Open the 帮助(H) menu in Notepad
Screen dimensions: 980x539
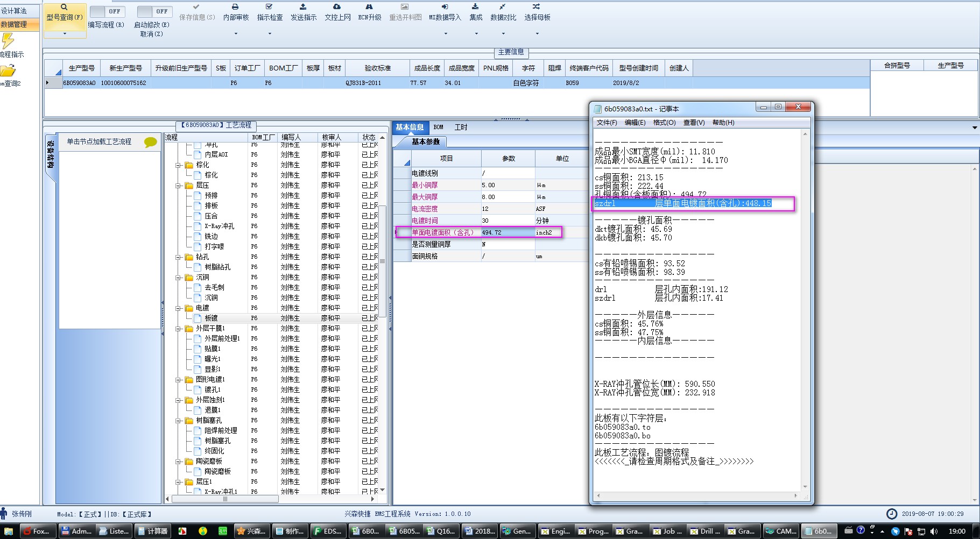pyautogui.click(x=723, y=123)
